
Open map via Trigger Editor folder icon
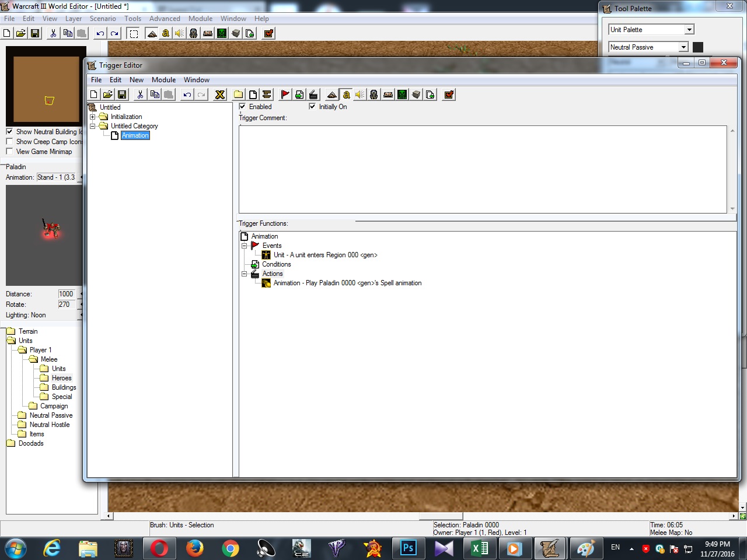click(108, 94)
